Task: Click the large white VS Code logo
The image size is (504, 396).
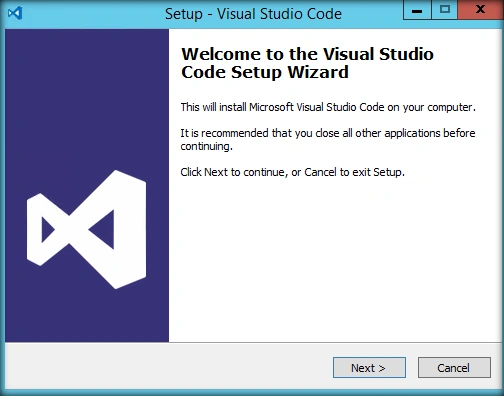Action: click(86, 229)
